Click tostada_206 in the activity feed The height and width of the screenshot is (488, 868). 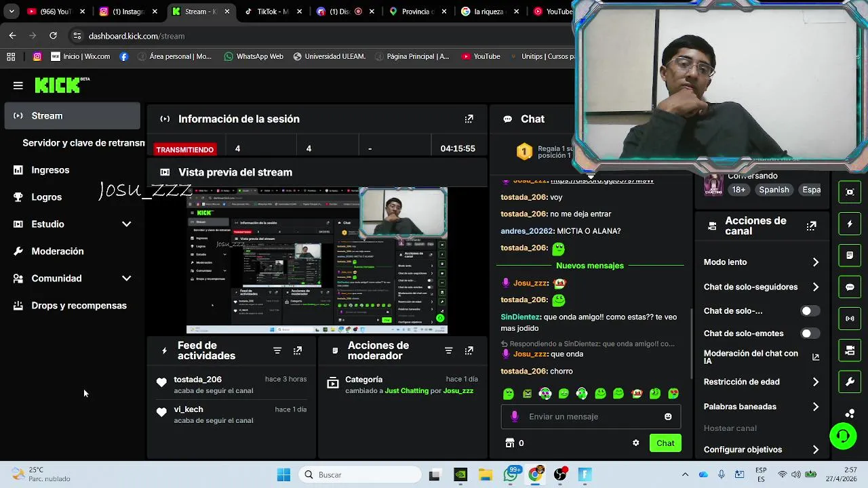click(197, 380)
